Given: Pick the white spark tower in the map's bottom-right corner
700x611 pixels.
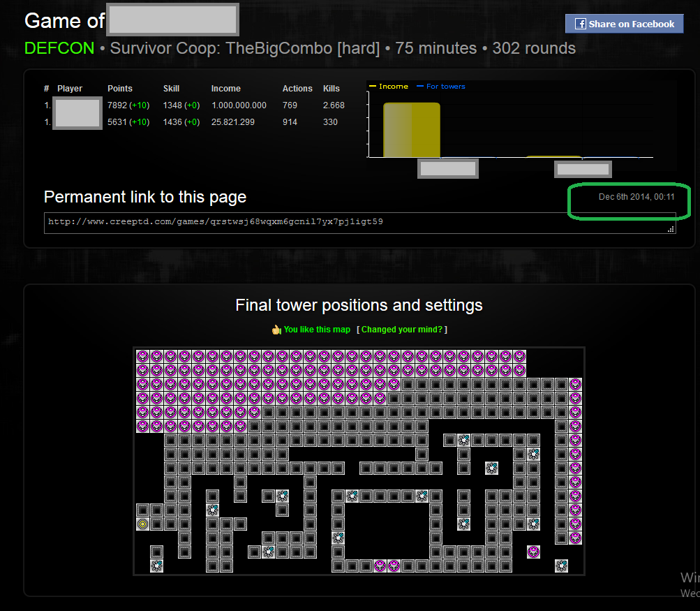Looking at the screenshot, I should [561, 566].
